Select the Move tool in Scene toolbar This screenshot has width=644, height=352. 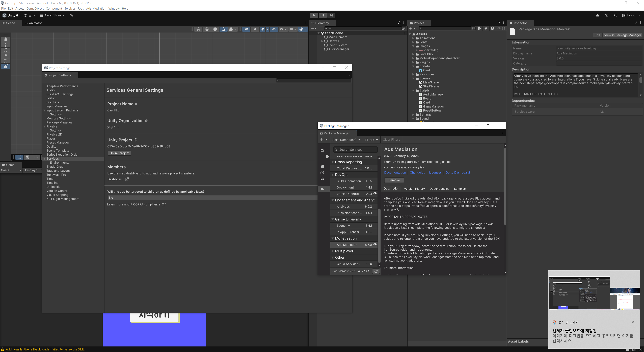[6, 45]
